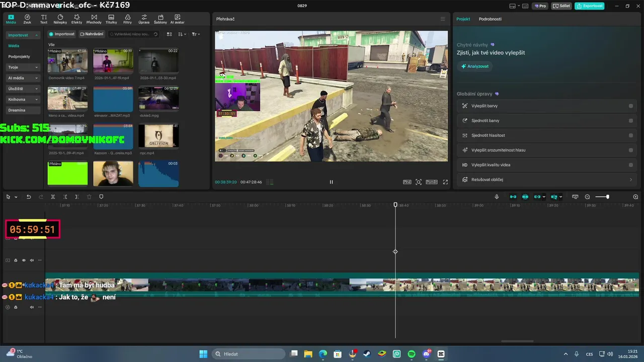
Task: Open the Titulky captions panel
Action: [x=111, y=19]
